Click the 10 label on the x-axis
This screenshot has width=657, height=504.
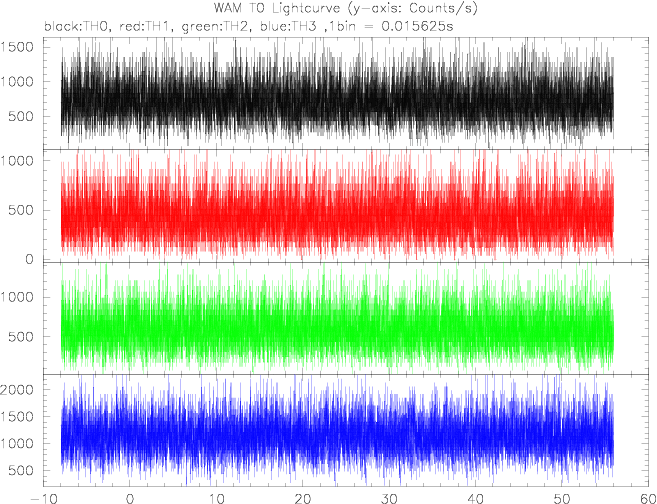216,499
